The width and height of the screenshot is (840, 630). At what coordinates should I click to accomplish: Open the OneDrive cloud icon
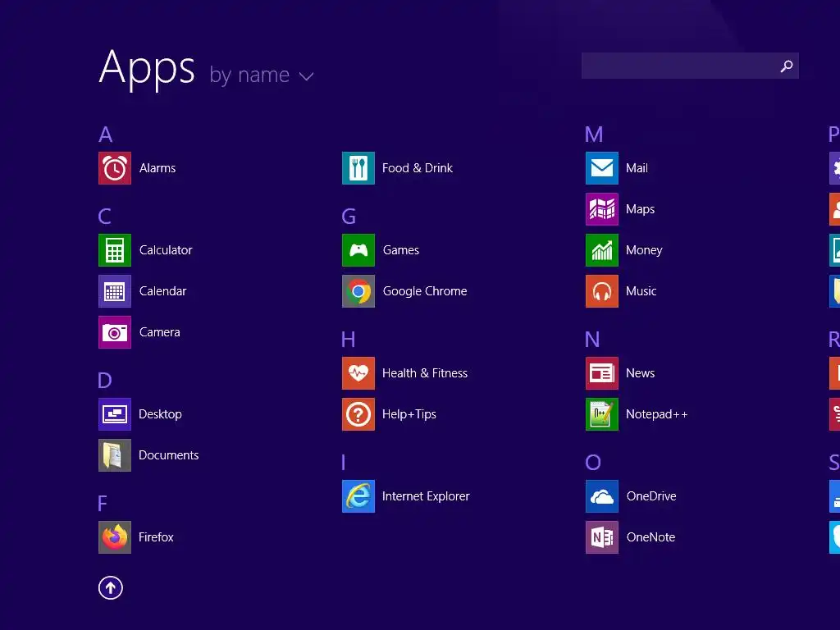point(602,496)
